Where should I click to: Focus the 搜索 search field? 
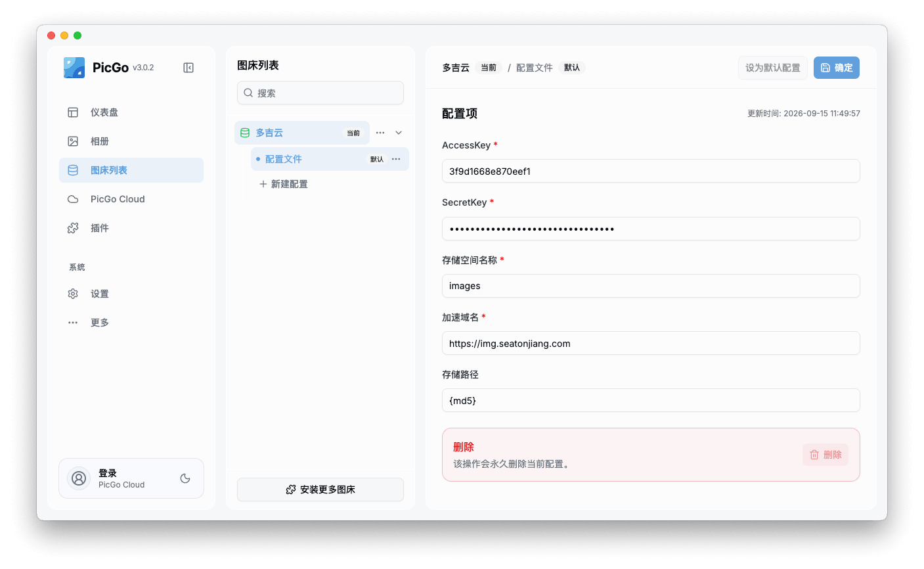[320, 93]
